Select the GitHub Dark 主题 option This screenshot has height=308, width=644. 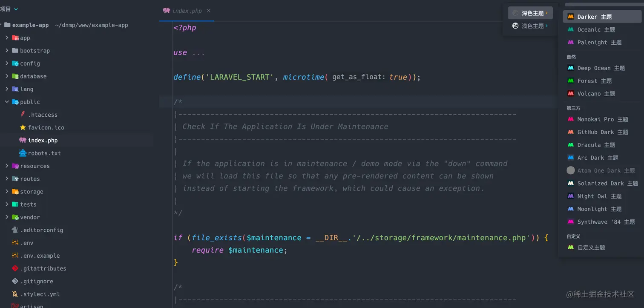tap(602, 132)
